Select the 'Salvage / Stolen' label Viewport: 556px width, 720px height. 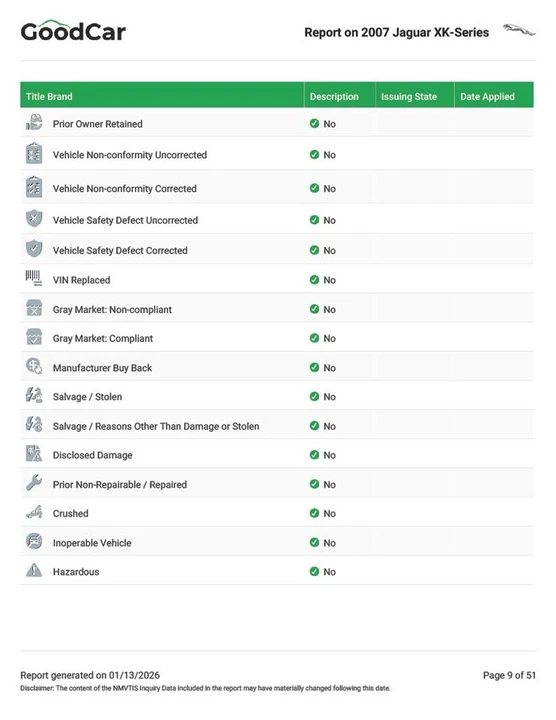(x=88, y=397)
